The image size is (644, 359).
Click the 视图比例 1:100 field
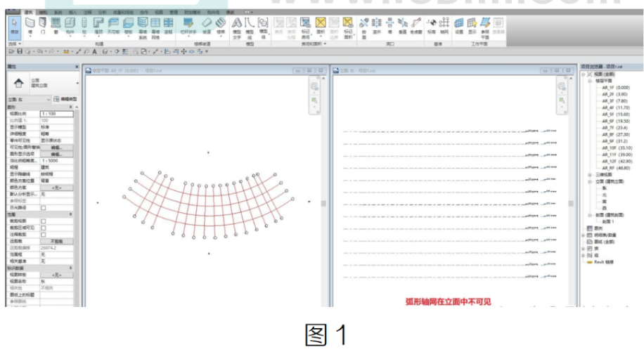57,114
